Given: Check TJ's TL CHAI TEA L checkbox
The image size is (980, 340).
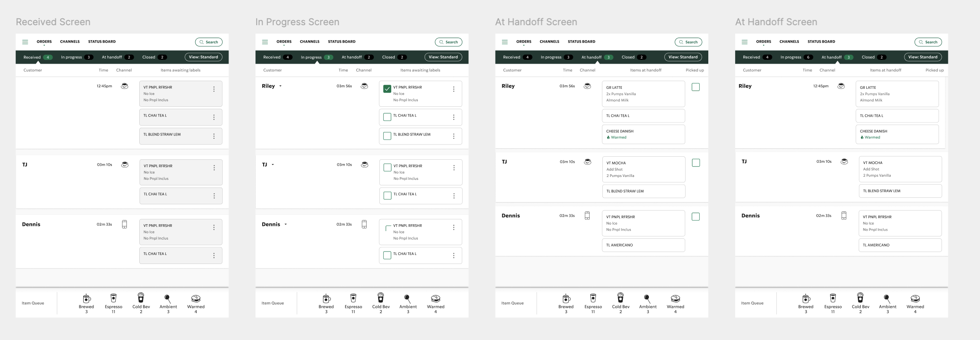Looking at the screenshot, I should pyautogui.click(x=387, y=196).
